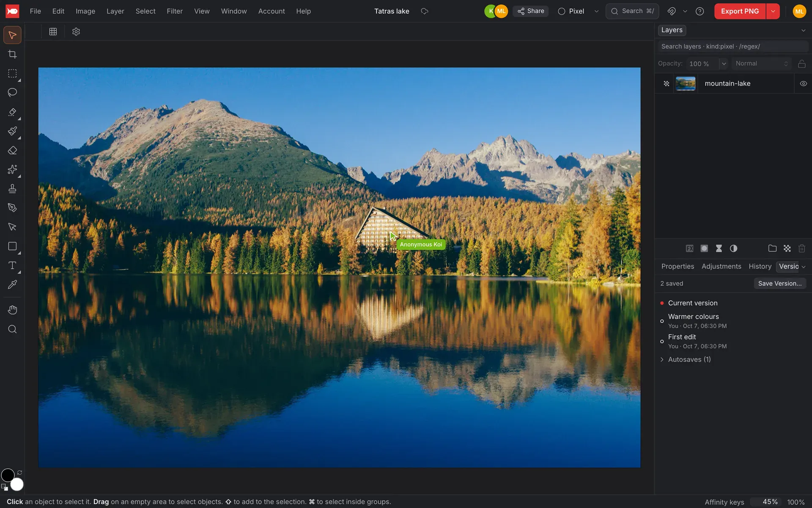Viewport: 812px width, 508px height.
Task: Hide the mountain-lake layer
Action: click(x=803, y=84)
